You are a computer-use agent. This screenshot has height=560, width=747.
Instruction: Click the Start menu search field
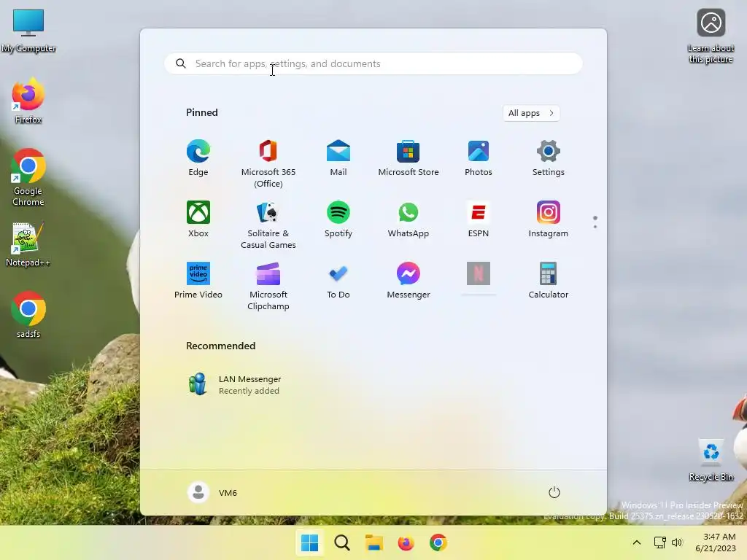373,63
